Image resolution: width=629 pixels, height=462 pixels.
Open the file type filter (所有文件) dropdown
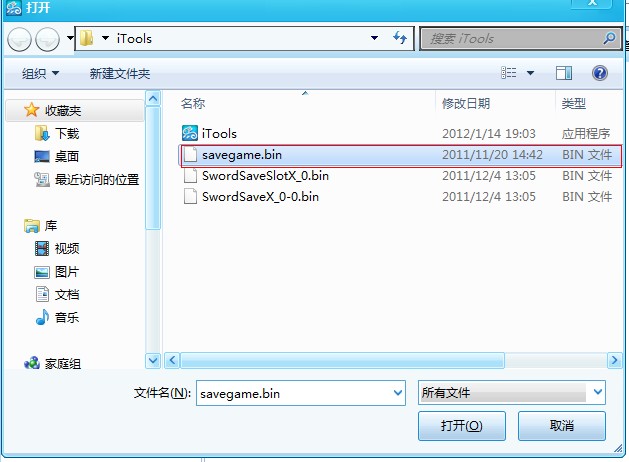click(512, 392)
